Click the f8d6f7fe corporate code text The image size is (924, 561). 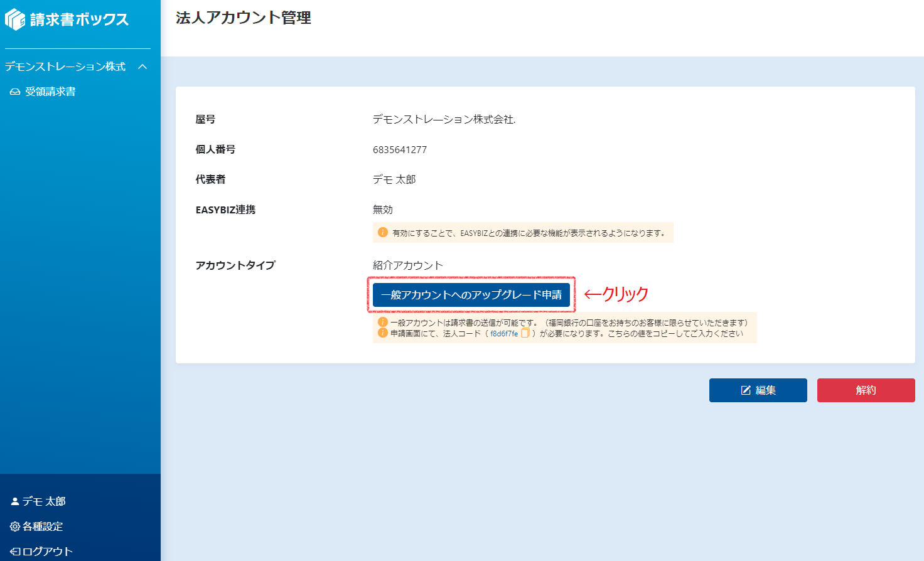click(x=504, y=334)
